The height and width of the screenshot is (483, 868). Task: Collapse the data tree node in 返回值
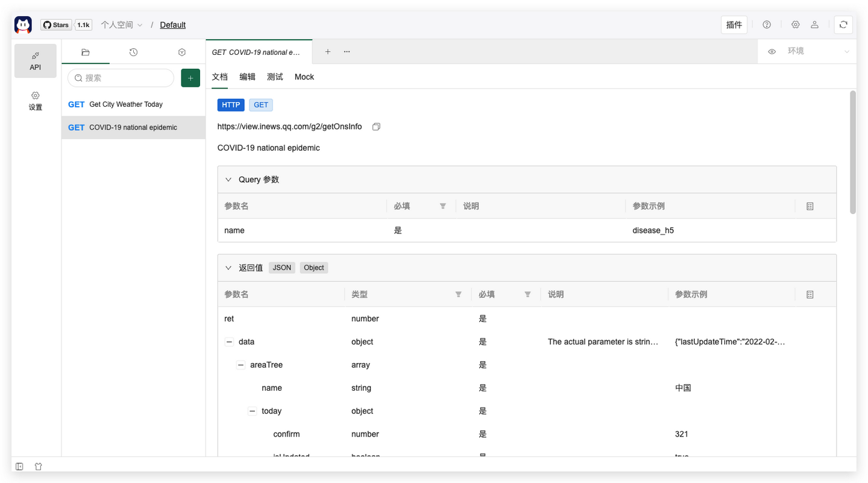[229, 341]
